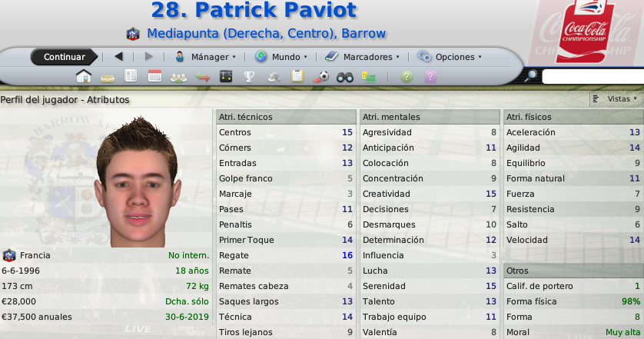Open the Opciones menu
644x339 pixels.
[x=450, y=57]
